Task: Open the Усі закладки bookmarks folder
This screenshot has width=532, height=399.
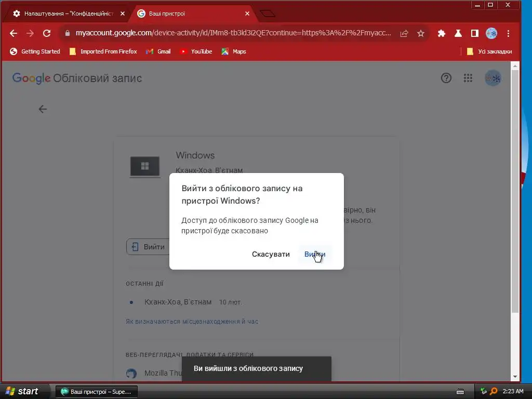Action: point(489,51)
